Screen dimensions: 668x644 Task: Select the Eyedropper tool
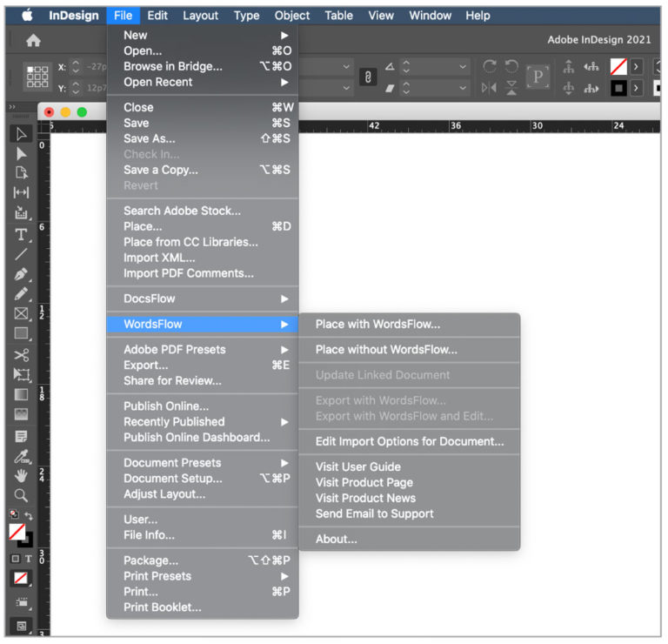(x=21, y=456)
